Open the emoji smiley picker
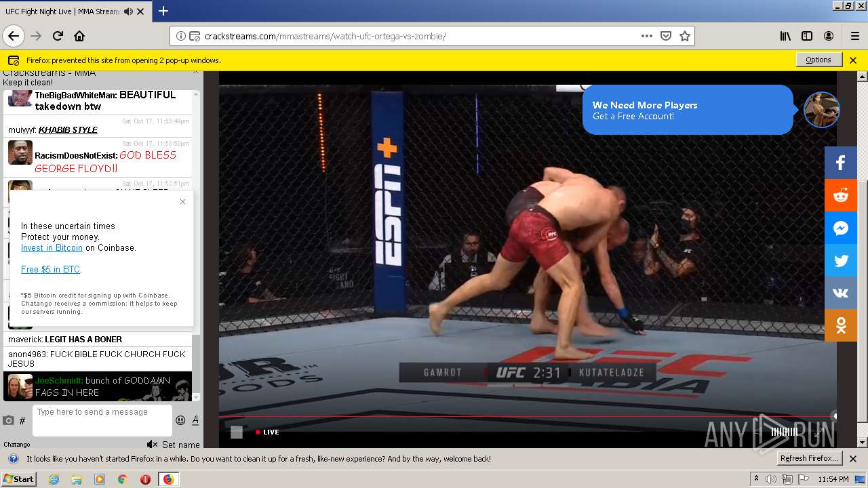The image size is (868, 488). tap(180, 420)
